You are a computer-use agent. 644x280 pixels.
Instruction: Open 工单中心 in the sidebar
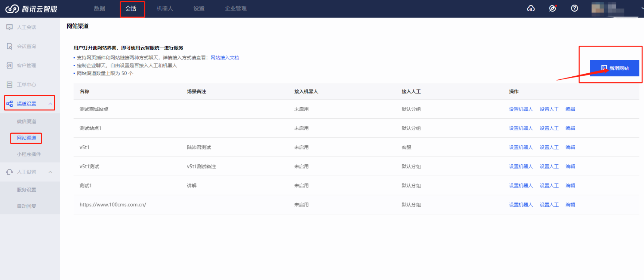click(x=26, y=85)
